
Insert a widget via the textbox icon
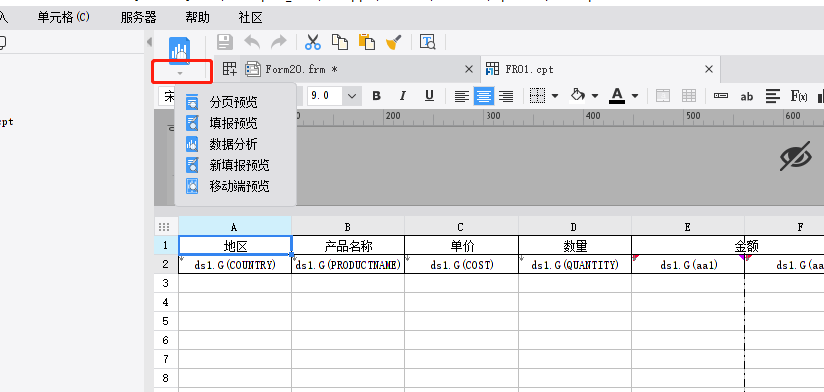coord(721,96)
